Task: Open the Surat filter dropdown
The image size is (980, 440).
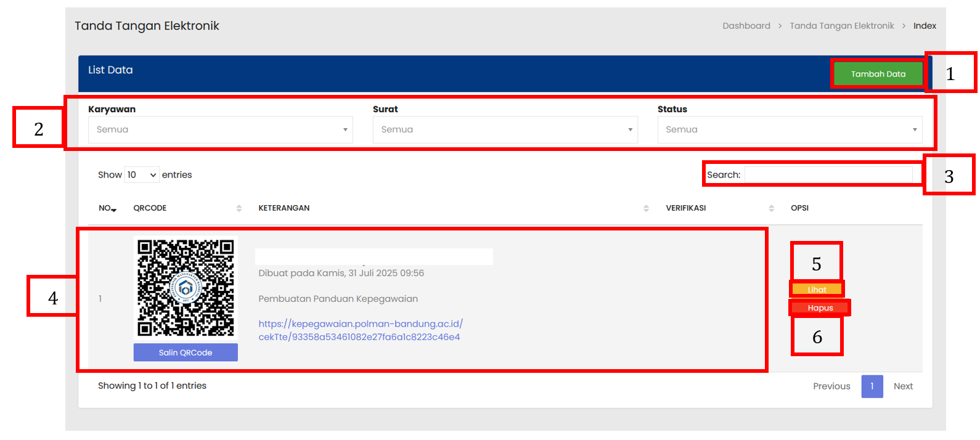Action: coord(505,130)
